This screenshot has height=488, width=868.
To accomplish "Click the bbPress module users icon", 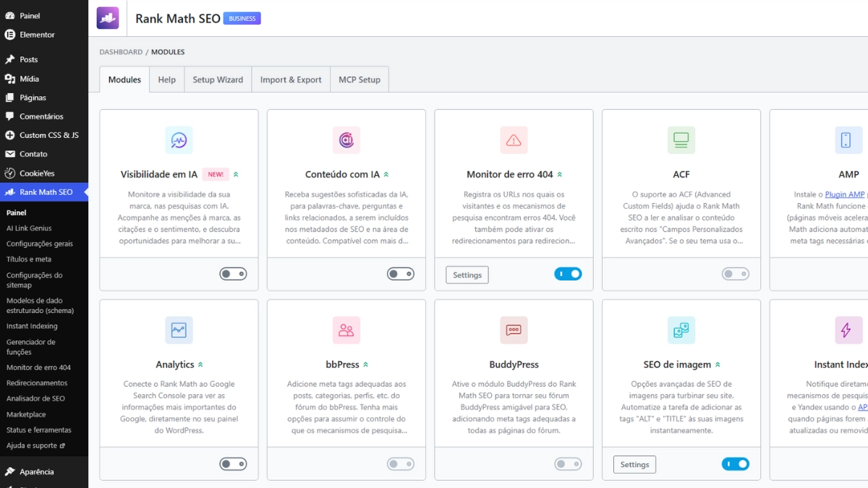I will 346,330.
